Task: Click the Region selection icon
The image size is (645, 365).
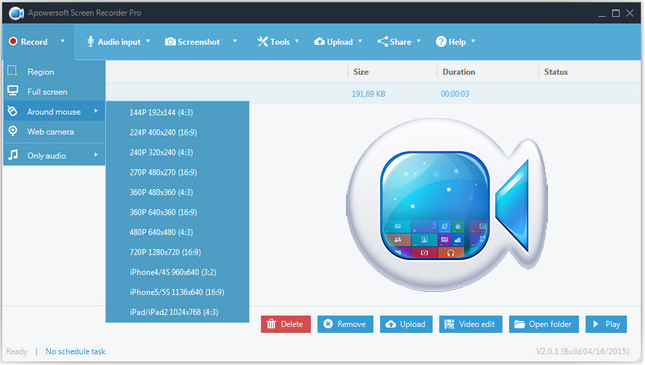Action: tap(13, 71)
